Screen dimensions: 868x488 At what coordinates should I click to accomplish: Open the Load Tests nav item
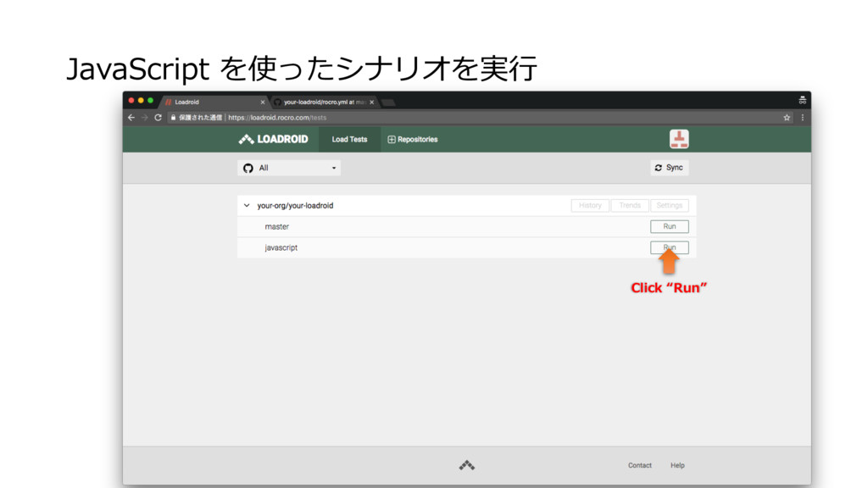[349, 140]
